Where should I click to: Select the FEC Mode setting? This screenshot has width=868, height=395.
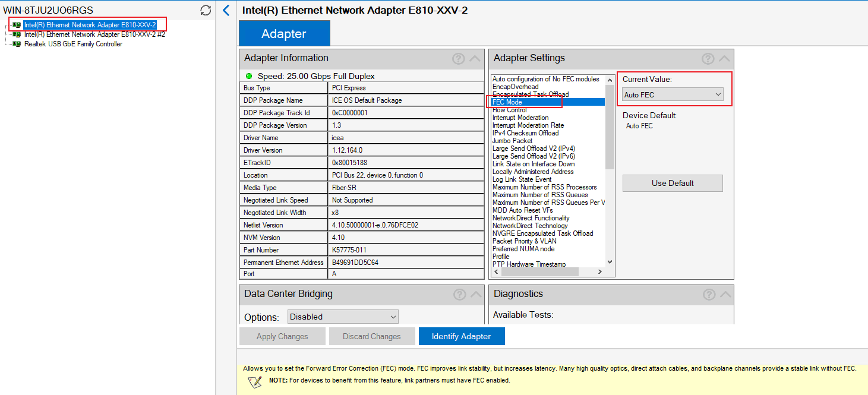click(548, 102)
